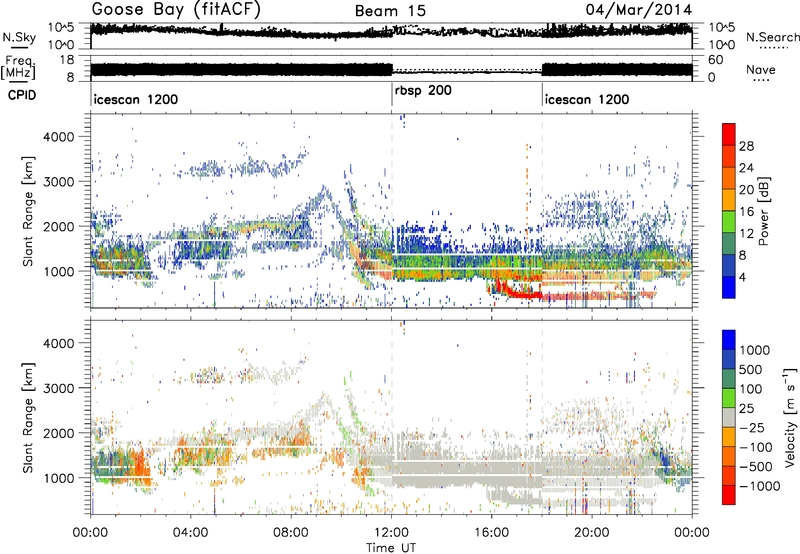
Task: Click the '12:00' time axis tick
Action: click(x=391, y=533)
